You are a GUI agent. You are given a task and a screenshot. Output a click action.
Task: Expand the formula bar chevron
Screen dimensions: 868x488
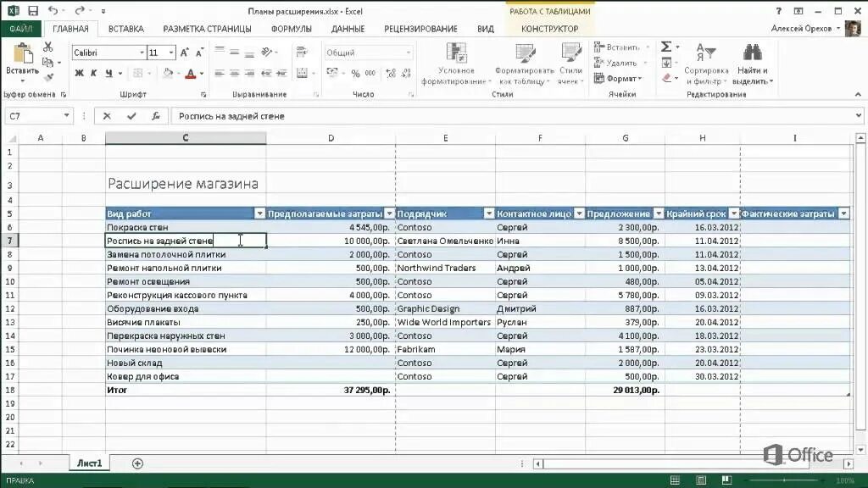coord(858,115)
